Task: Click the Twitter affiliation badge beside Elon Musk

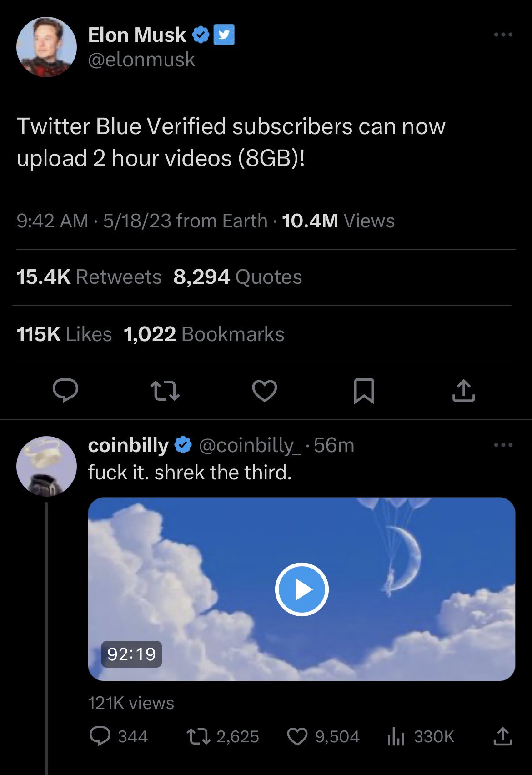Action: (x=224, y=35)
